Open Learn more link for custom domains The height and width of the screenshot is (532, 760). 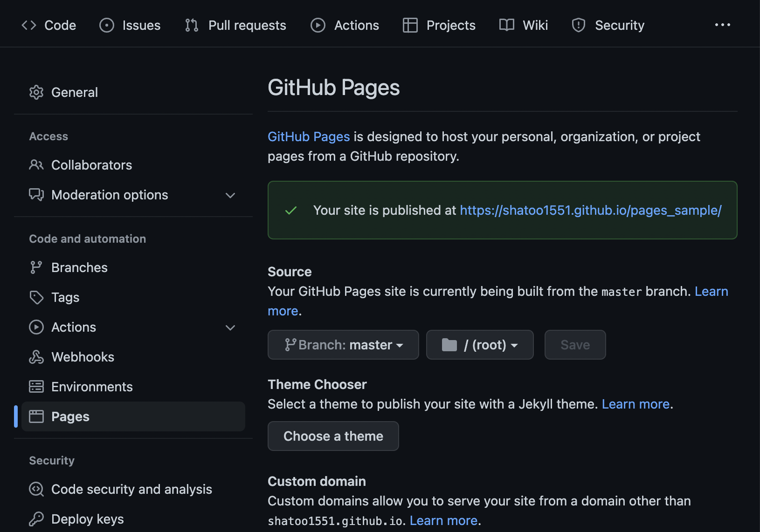[444, 520]
